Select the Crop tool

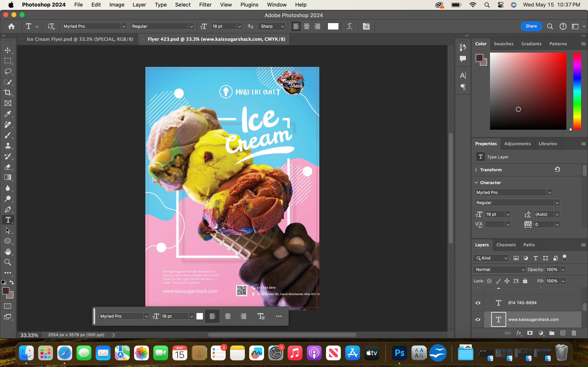click(8, 93)
